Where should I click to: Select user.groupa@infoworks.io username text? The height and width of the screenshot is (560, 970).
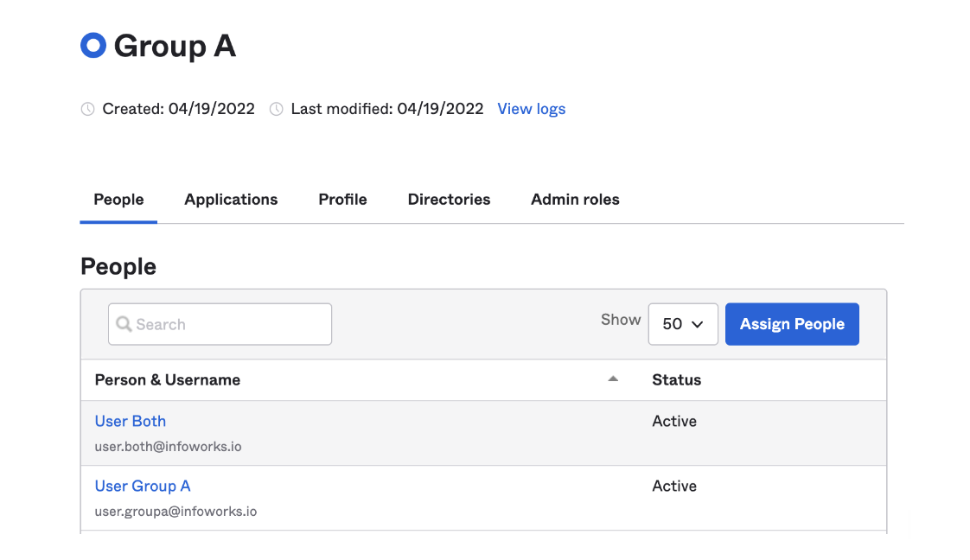coord(175,511)
